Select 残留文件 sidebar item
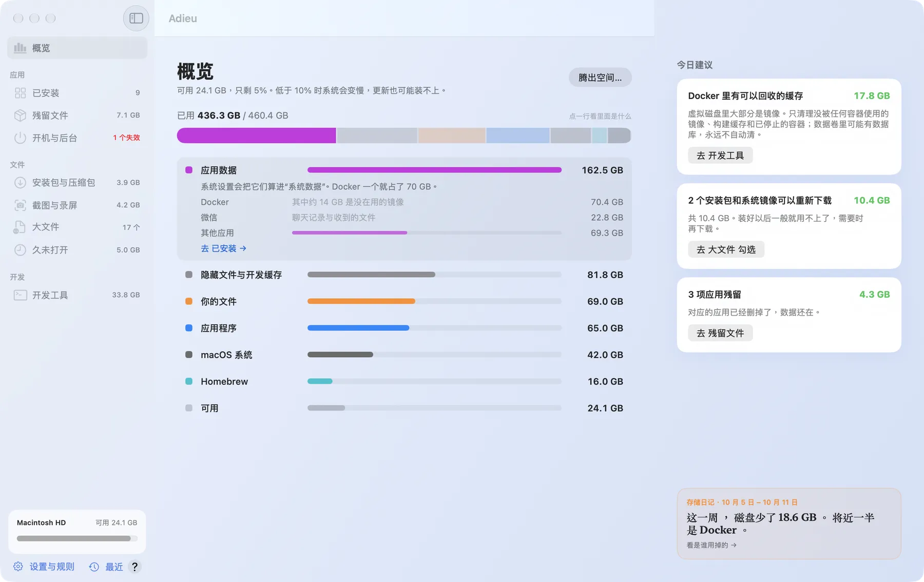Viewport: 924px width, 582px height. pyautogui.click(x=77, y=115)
